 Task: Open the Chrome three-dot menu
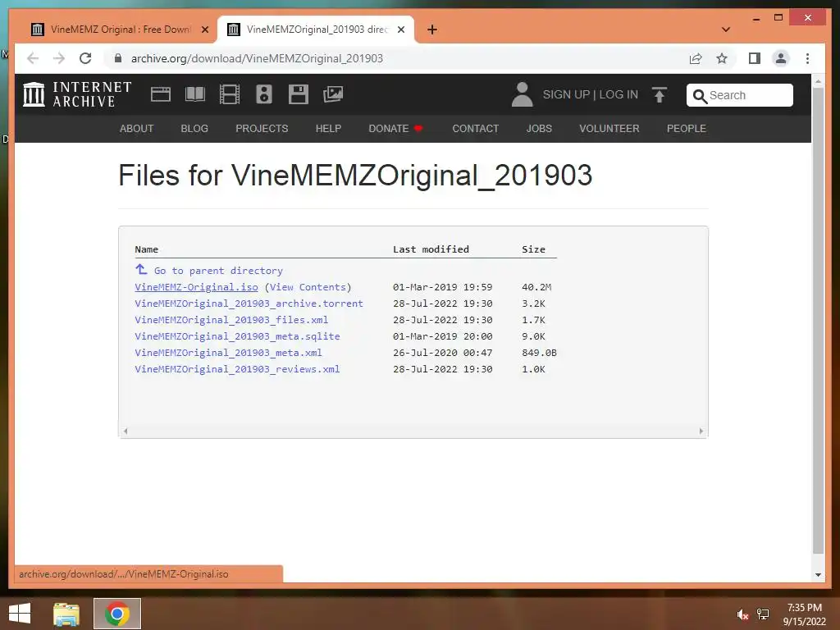807,58
